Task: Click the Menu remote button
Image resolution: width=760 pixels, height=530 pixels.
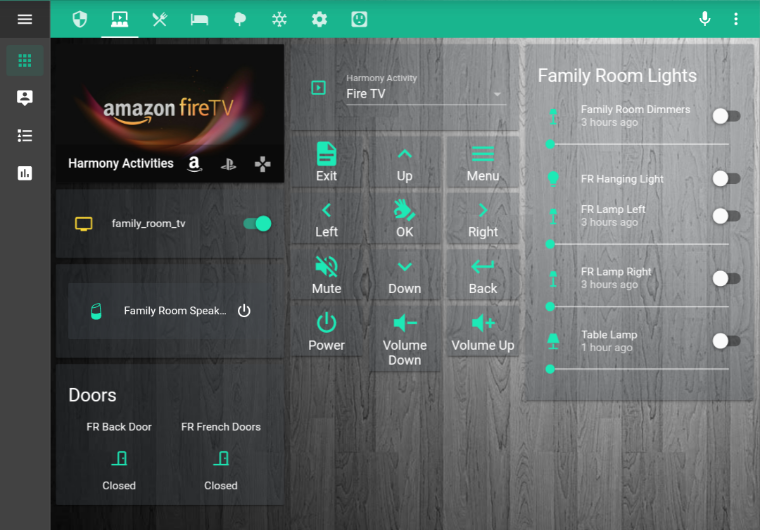Action: point(483,162)
